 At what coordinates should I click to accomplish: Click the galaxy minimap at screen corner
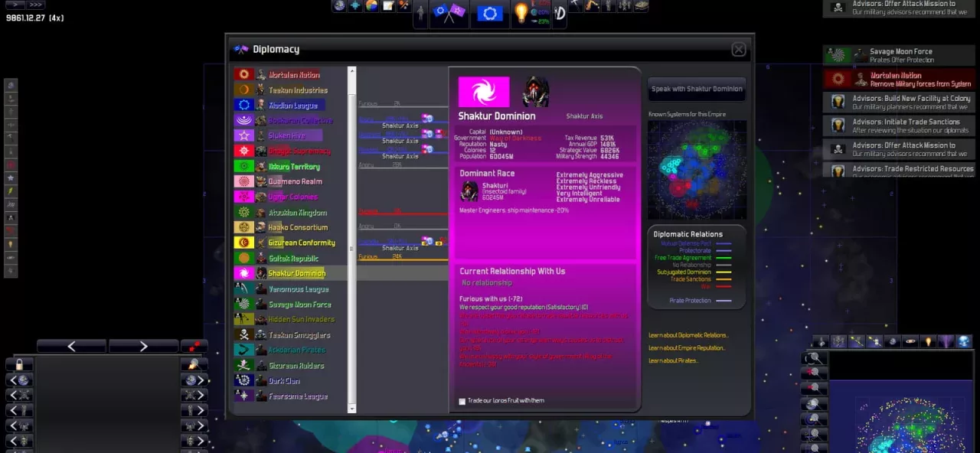(x=903, y=418)
